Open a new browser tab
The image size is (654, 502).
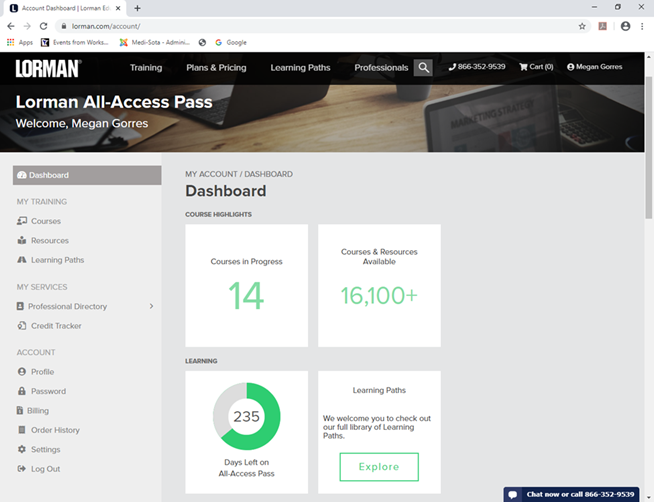pos(137,8)
